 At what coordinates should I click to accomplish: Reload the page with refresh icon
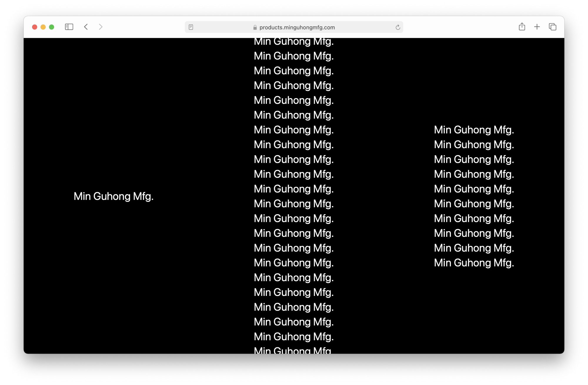397,27
